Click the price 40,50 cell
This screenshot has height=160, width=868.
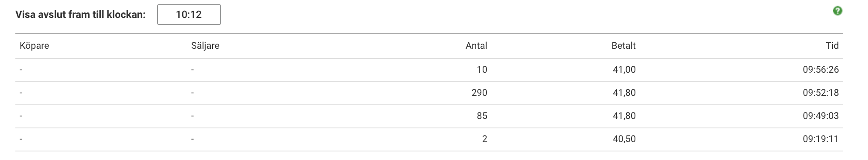coord(624,139)
